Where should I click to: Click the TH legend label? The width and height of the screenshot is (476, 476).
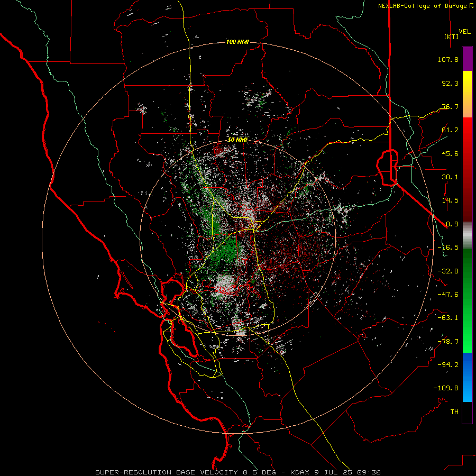pyautogui.click(x=454, y=412)
